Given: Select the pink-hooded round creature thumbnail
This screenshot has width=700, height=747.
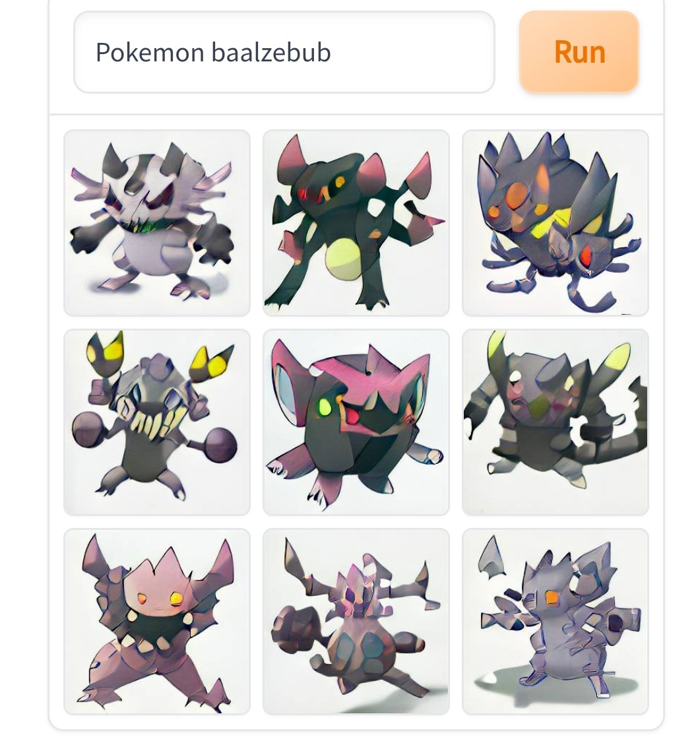Looking at the screenshot, I should 356,422.
